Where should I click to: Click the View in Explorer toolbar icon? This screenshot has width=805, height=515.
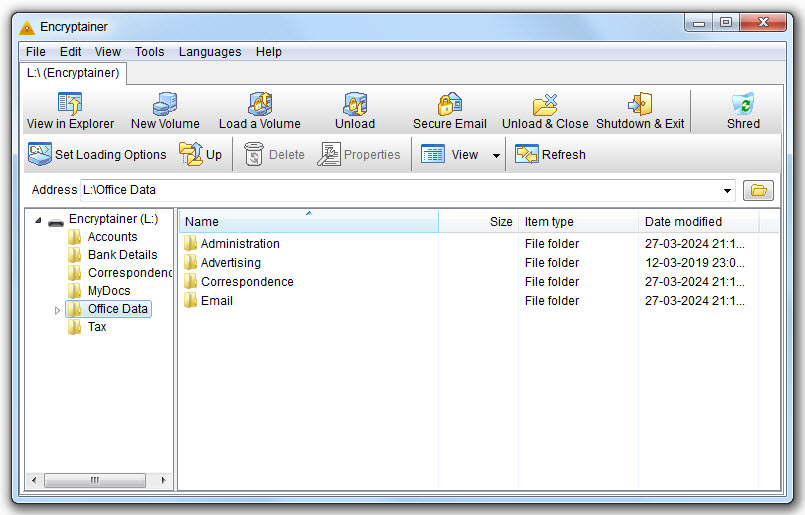click(x=70, y=103)
